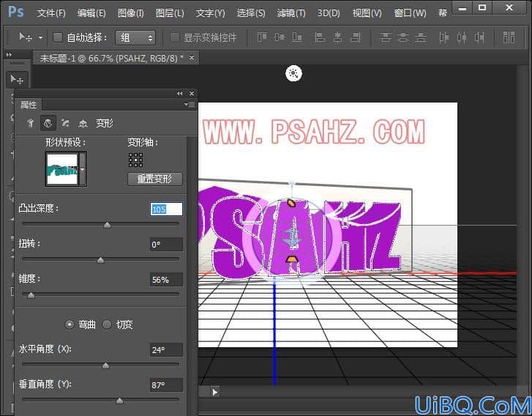Click the align top edges icon
The width and height of the screenshot is (532, 416).
[262, 37]
